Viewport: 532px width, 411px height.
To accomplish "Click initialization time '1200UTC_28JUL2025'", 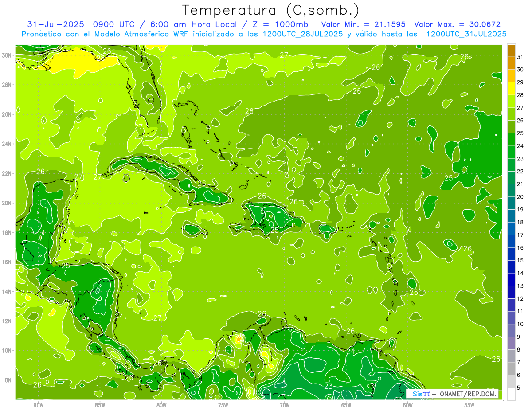I will [303, 34].
